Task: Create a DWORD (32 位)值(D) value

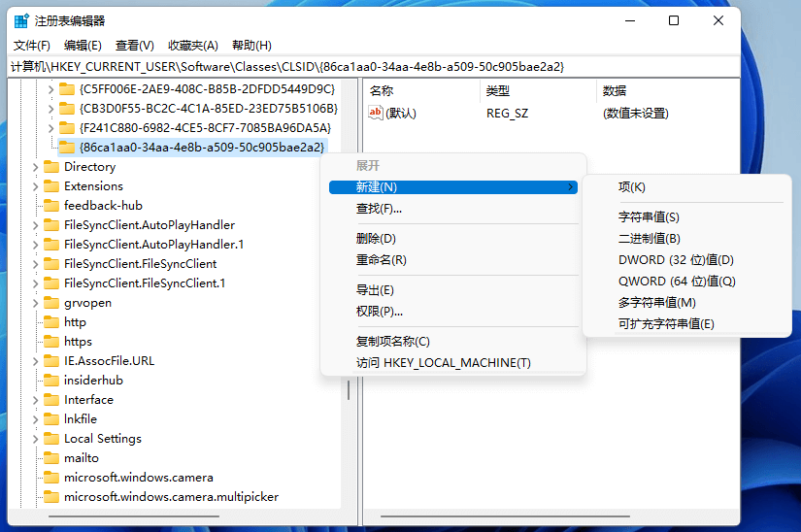Action: (x=676, y=260)
